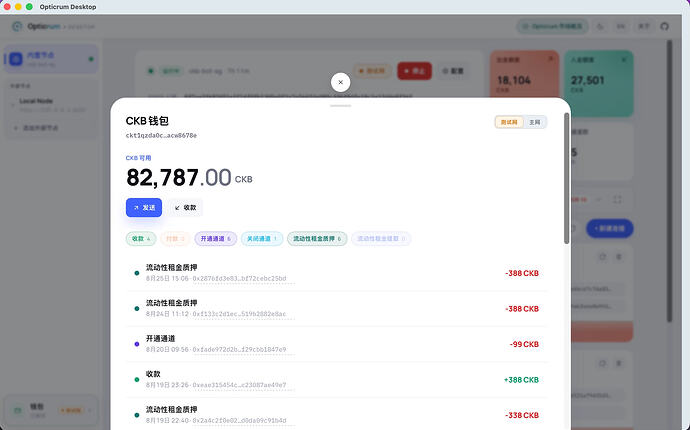
Task: Open the Opticrum 市场概览 header button
Action: (x=552, y=26)
